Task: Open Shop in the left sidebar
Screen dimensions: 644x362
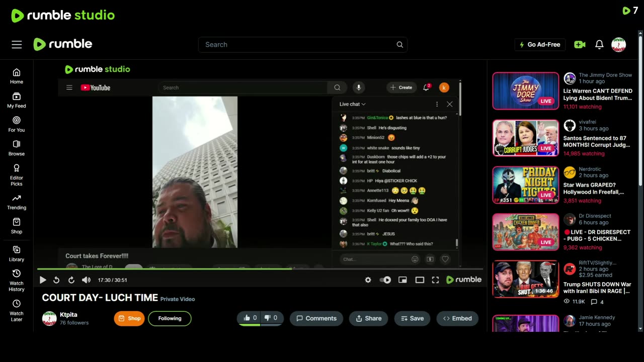Action: (17, 226)
